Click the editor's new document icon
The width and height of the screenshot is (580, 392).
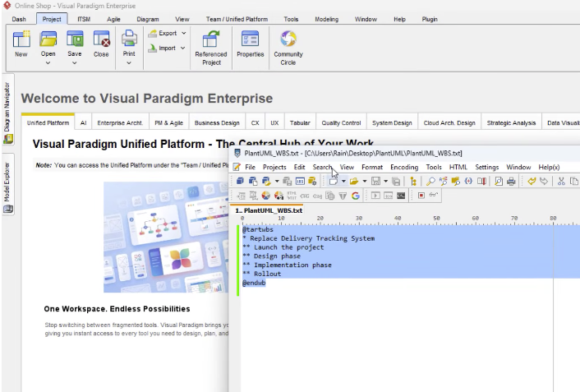[334, 181]
